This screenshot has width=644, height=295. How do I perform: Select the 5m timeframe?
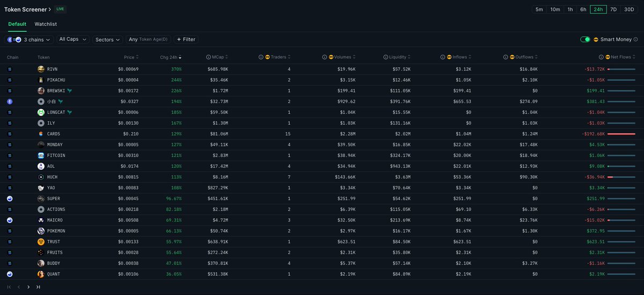(539, 9)
